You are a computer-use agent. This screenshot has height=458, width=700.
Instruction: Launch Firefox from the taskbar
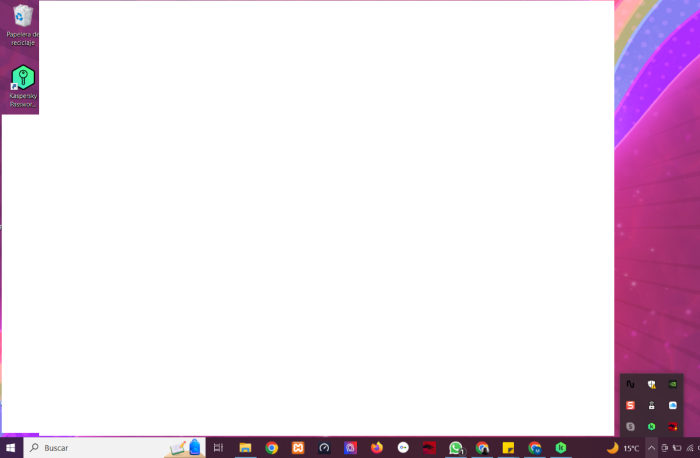[377, 447]
